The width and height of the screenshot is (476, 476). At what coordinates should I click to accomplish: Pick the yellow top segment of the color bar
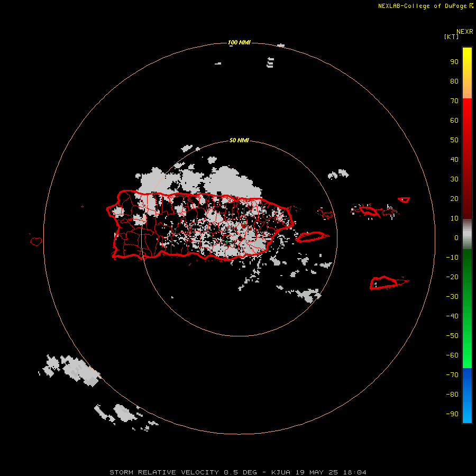[467, 73]
